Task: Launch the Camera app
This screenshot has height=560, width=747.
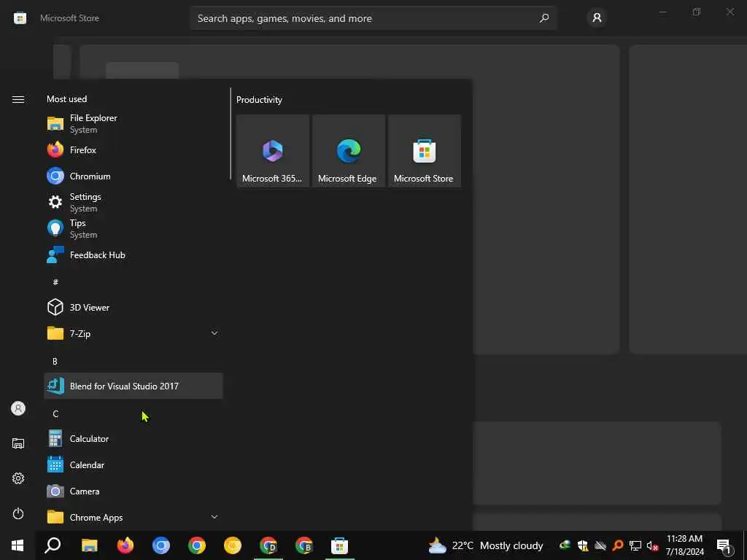Action: tap(133, 491)
